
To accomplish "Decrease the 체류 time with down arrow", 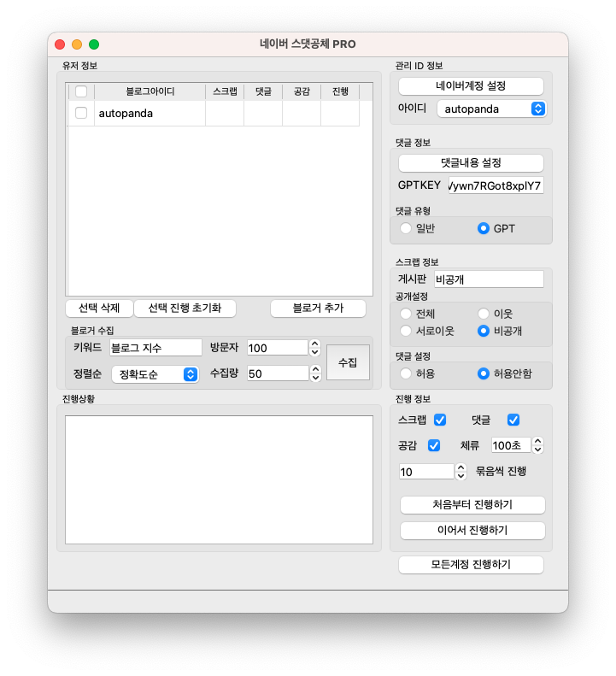I will coord(537,450).
